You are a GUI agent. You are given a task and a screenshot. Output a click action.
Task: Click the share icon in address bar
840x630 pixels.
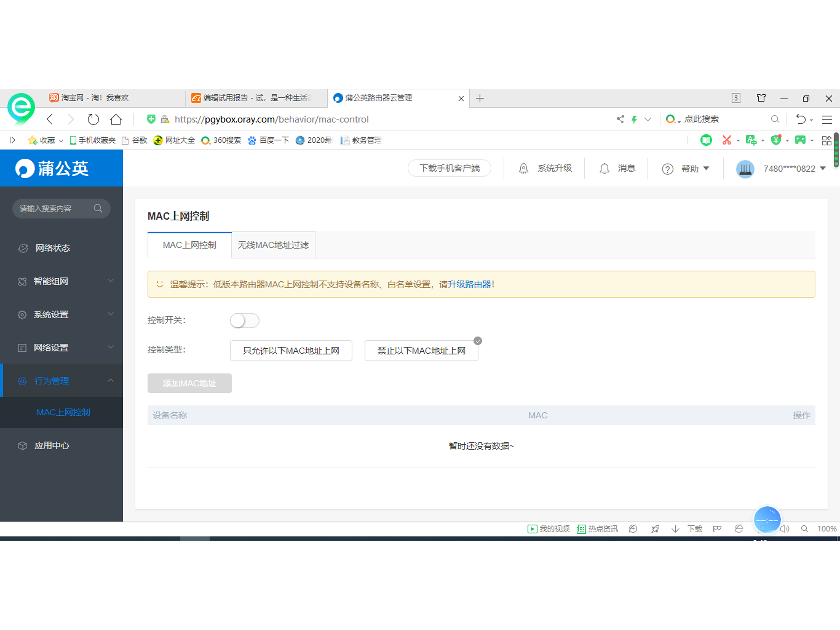[620, 119]
